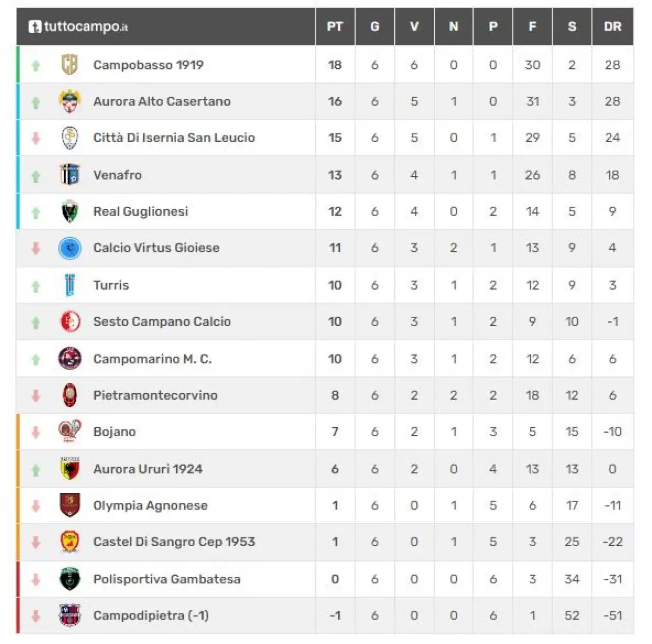The image size is (652, 644).
Task: Click the tuttocampo.it logo in header
Action: coord(78,26)
